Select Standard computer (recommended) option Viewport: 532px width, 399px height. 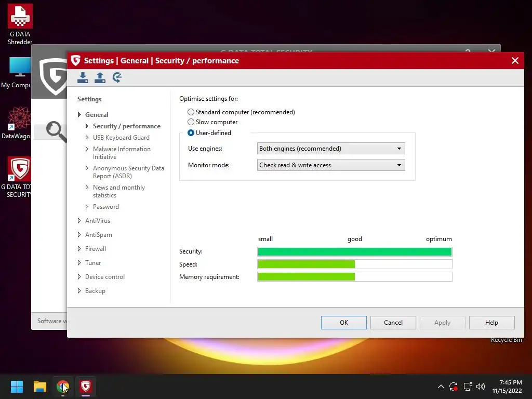[x=241, y=112]
